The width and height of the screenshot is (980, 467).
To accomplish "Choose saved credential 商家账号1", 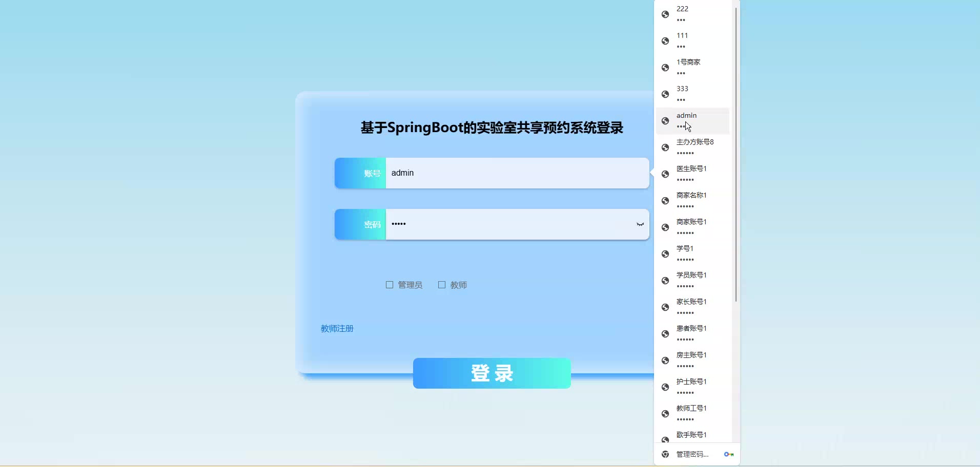I will point(693,227).
